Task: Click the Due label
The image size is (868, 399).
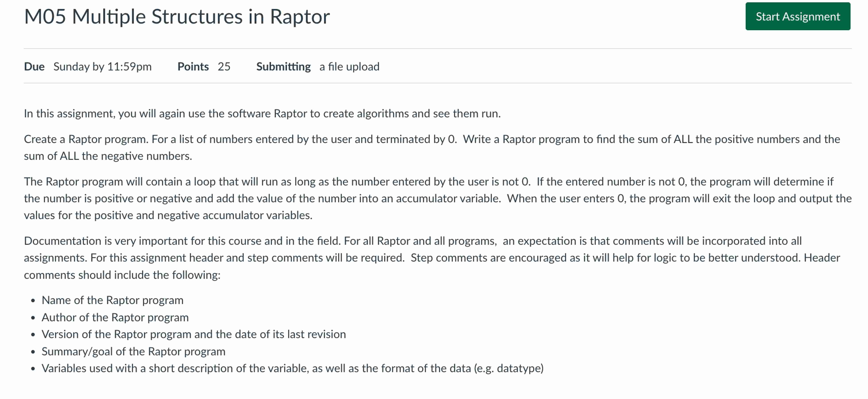Action: (x=34, y=66)
